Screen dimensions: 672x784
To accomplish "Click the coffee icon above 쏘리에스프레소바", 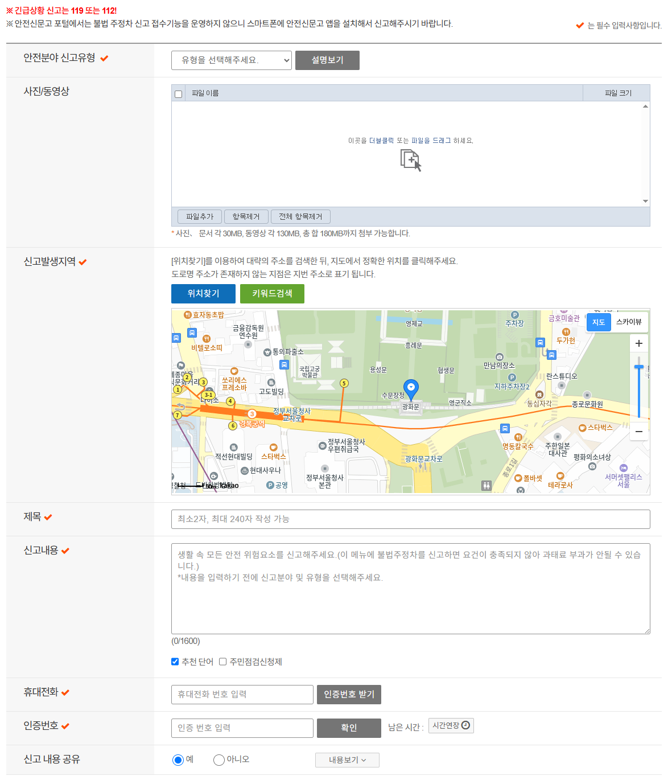I will [234, 371].
